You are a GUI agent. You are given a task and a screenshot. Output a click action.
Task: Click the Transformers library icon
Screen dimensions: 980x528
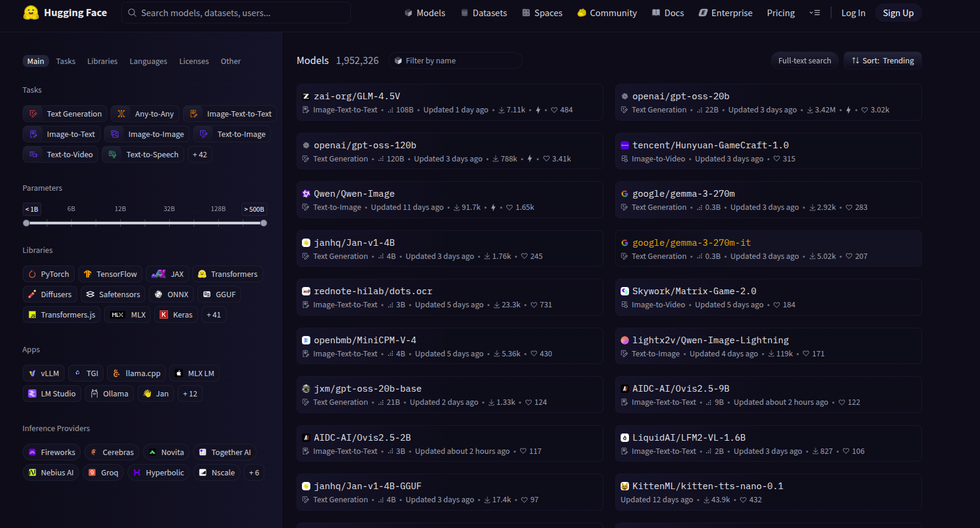[x=202, y=274]
